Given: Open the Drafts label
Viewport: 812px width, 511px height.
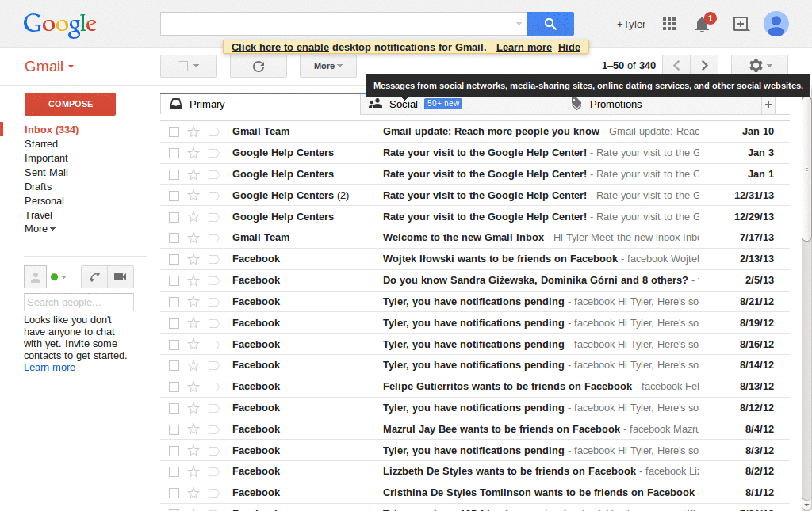Looking at the screenshot, I should tap(38, 187).
